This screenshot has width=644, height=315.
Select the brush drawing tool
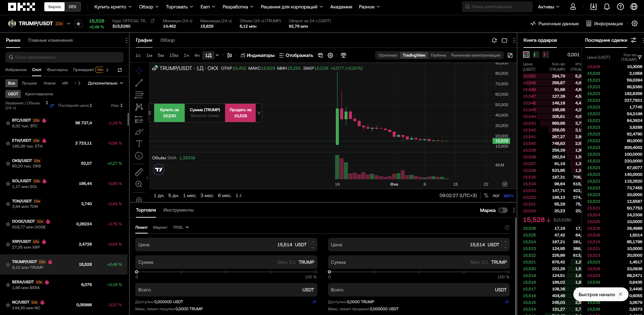tap(139, 131)
